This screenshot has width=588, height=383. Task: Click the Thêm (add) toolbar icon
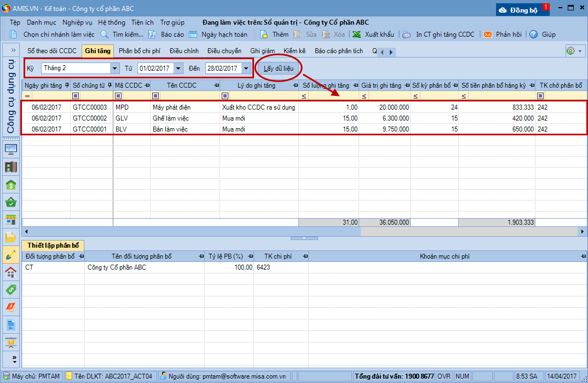264,35
